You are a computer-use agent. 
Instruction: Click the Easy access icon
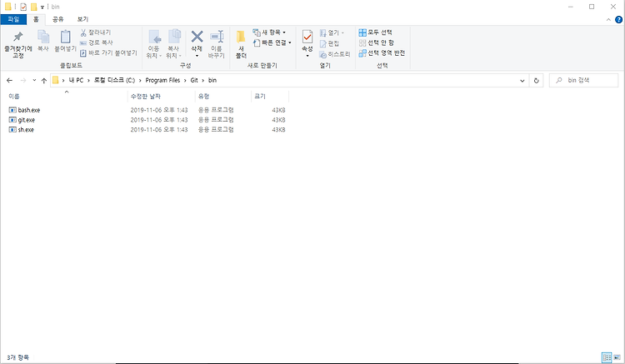tap(257, 42)
